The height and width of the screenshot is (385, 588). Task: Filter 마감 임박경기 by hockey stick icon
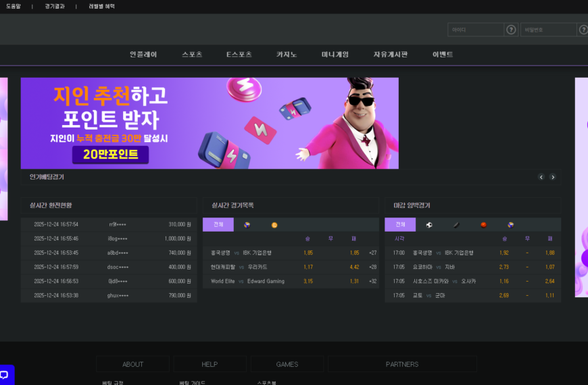[x=456, y=225]
